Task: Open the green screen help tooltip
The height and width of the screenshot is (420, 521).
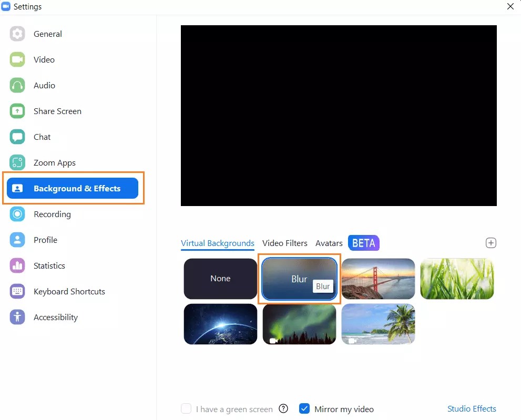Action: click(283, 408)
